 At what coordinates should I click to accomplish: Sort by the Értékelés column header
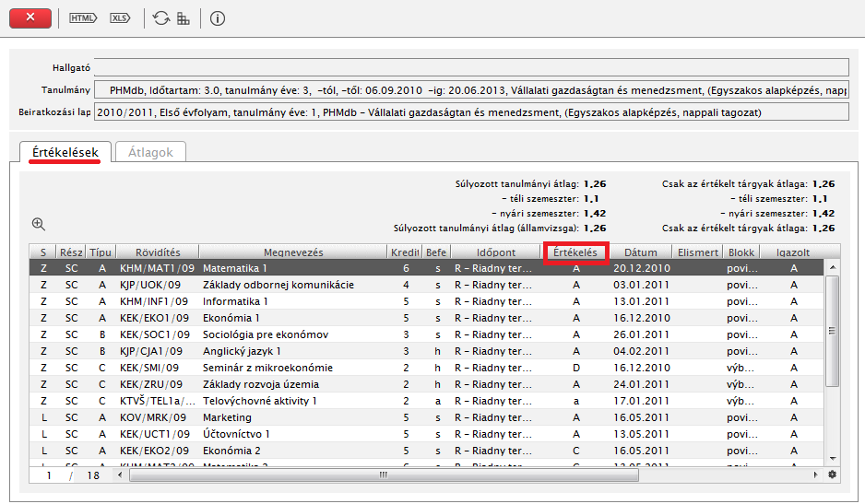(x=575, y=252)
